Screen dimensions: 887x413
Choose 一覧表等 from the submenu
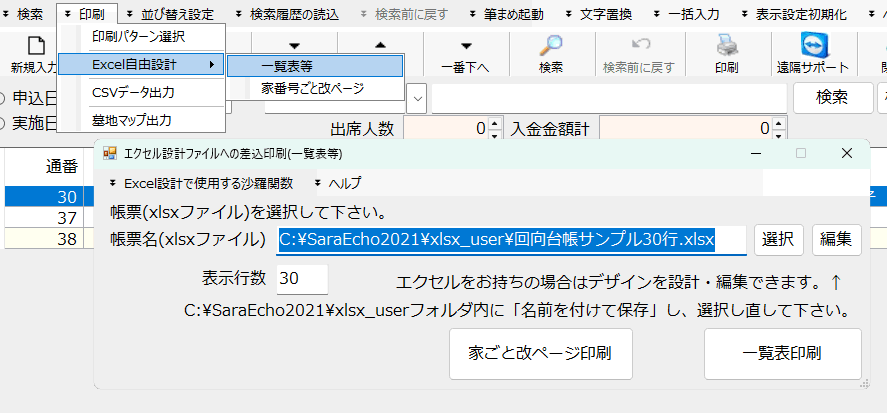[x=315, y=65]
